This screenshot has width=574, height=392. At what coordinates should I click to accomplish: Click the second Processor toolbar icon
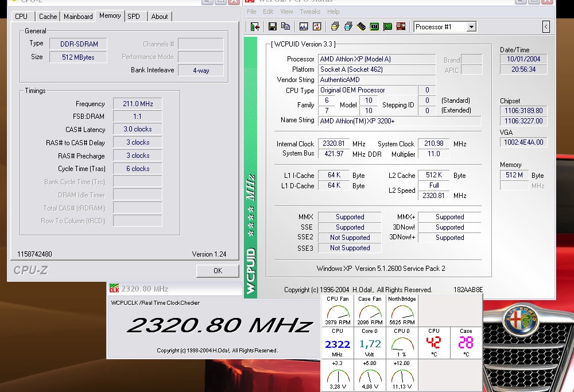[x=347, y=26]
